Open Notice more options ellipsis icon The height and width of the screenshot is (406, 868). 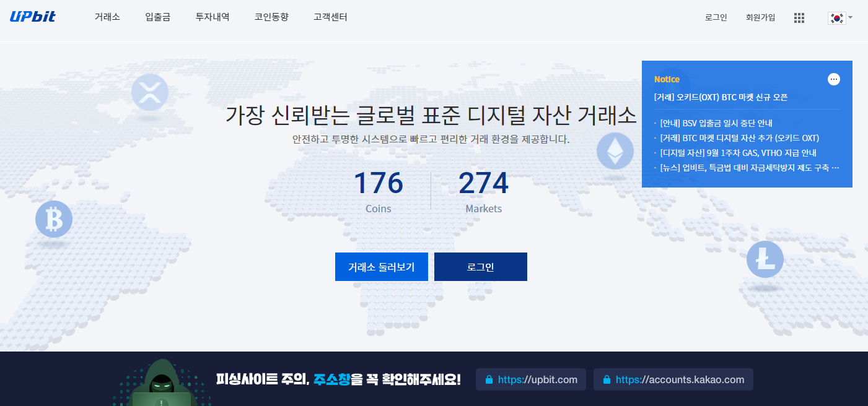click(834, 79)
